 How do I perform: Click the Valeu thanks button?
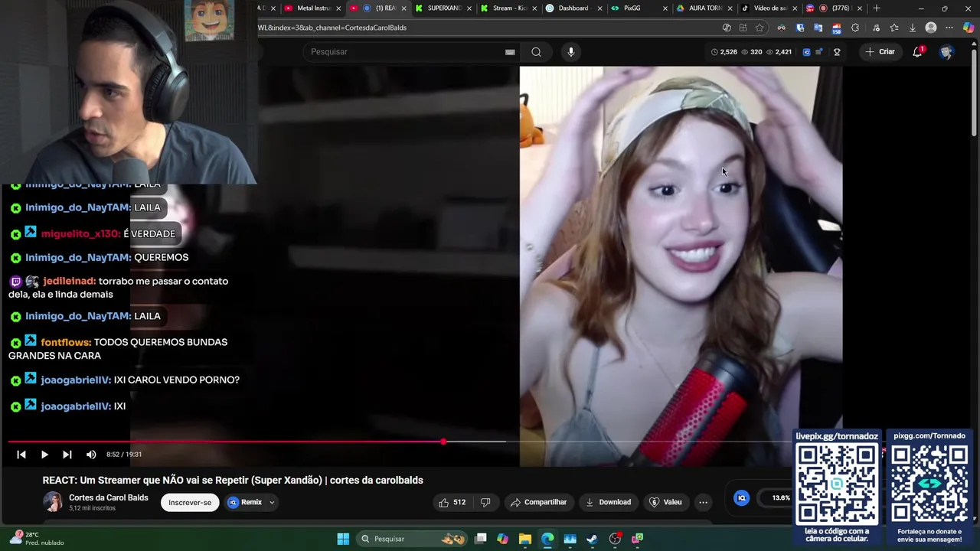coord(665,502)
